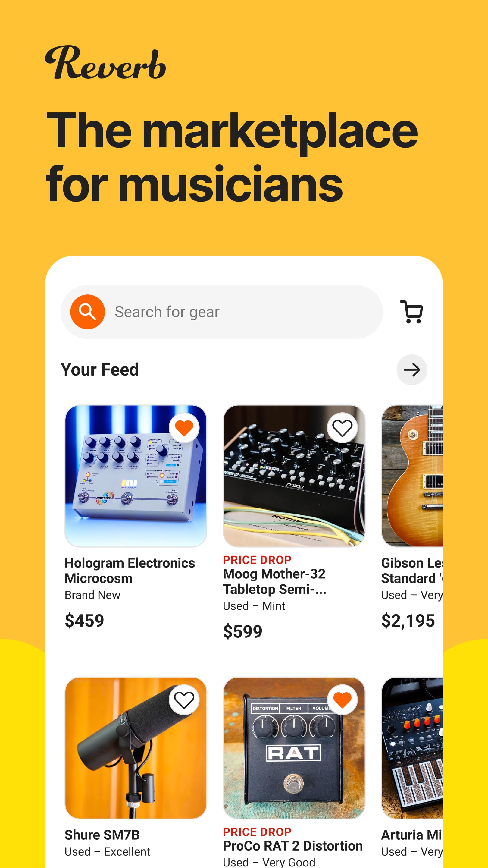Screen dimensions: 488x868
Task: Open Hologram Electronics Microcosm title link
Action: (x=130, y=571)
